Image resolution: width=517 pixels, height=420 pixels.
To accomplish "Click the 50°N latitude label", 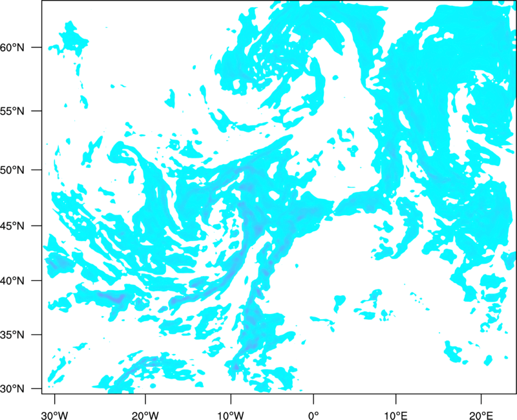I will (x=12, y=170).
